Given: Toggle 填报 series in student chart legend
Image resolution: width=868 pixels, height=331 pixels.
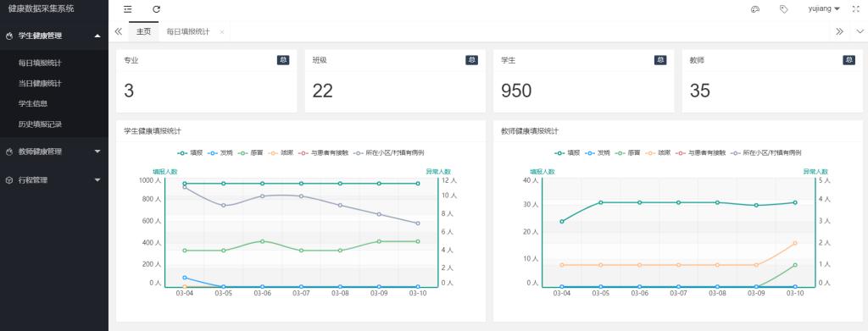Looking at the screenshot, I should tap(190, 152).
